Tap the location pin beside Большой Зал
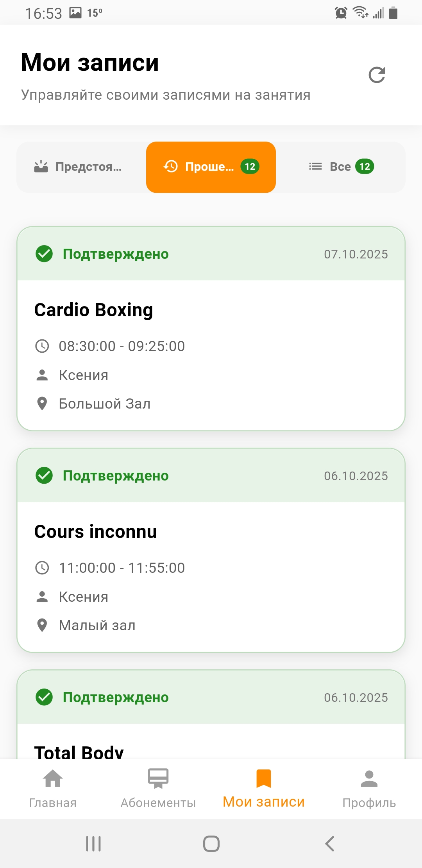 [x=42, y=404]
